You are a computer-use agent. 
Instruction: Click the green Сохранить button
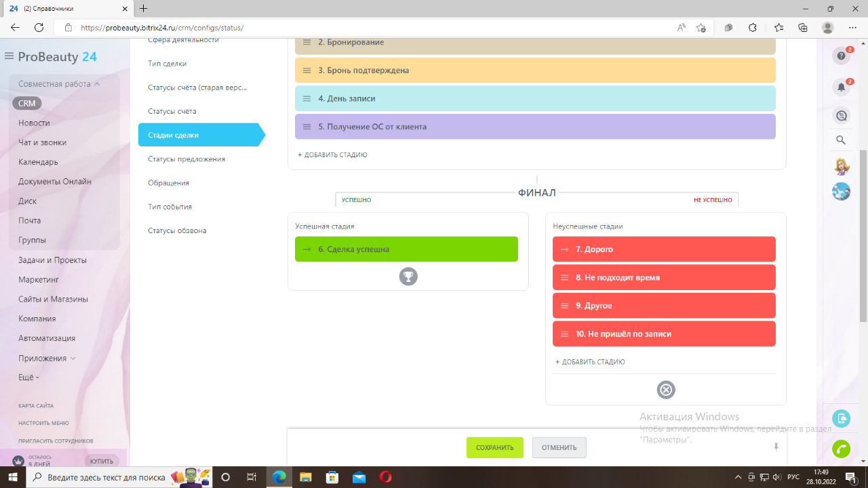click(x=495, y=447)
